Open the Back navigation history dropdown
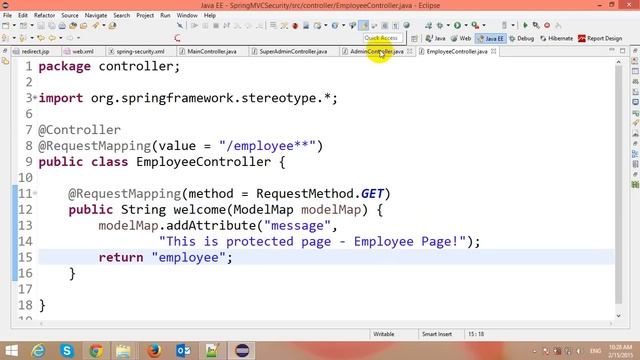640x360 pixels. click(60, 38)
